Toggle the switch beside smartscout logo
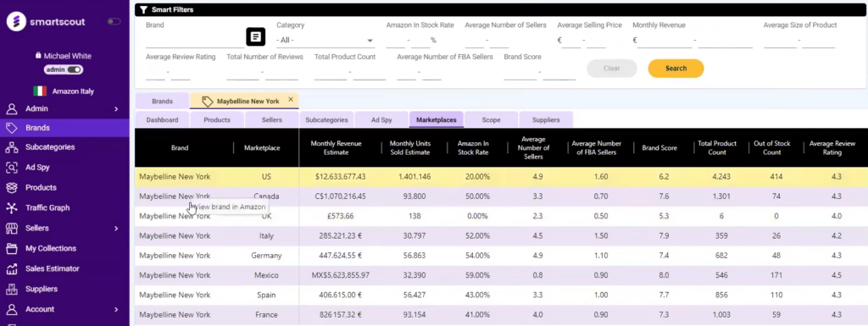This screenshot has height=326, width=868. pos(114,21)
